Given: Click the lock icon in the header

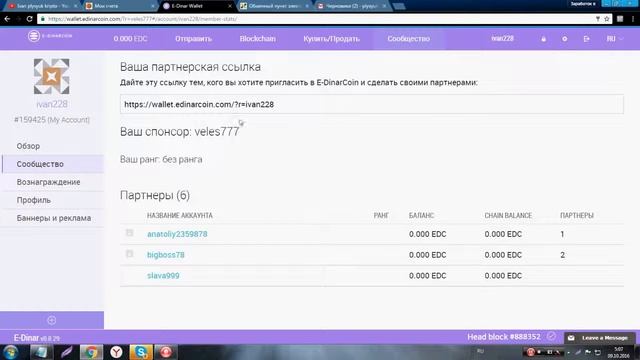Looking at the screenshot, I should pos(543,39).
